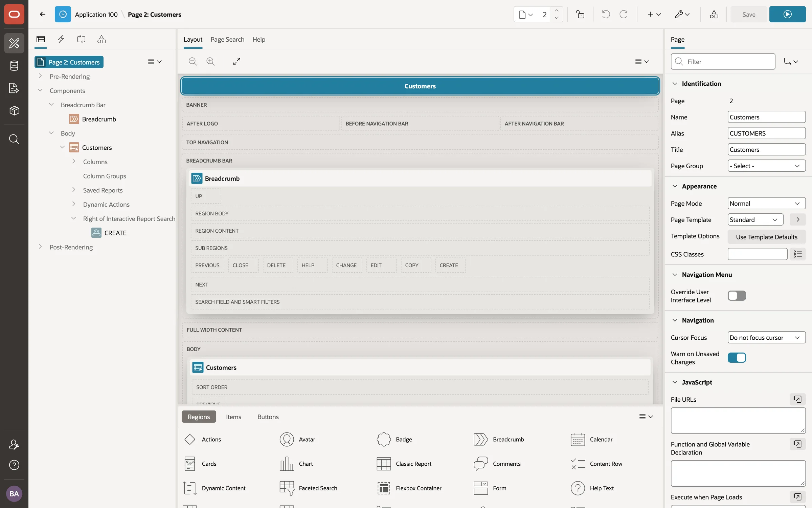
Task: Switch to the Processing tab icon
Action: (81, 39)
